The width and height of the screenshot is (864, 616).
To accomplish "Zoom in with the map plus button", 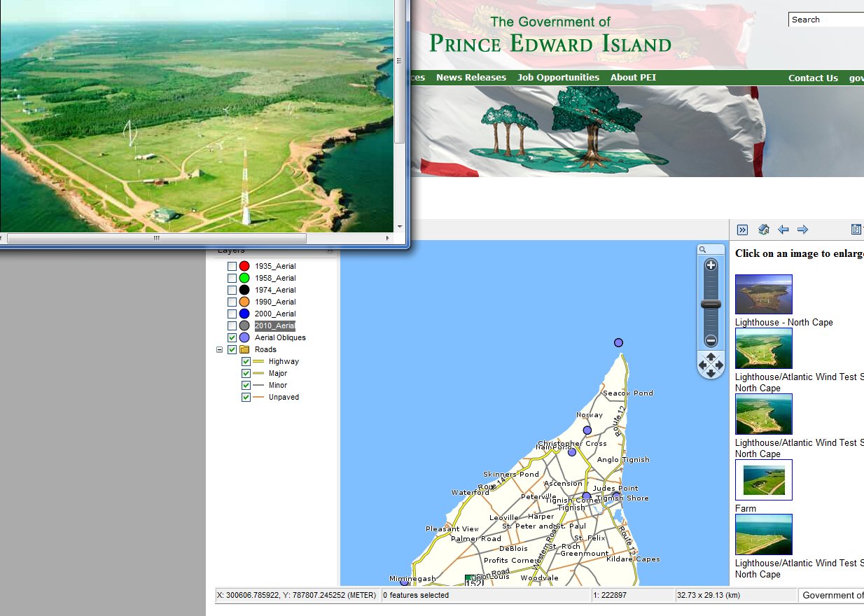I will (x=711, y=265).
